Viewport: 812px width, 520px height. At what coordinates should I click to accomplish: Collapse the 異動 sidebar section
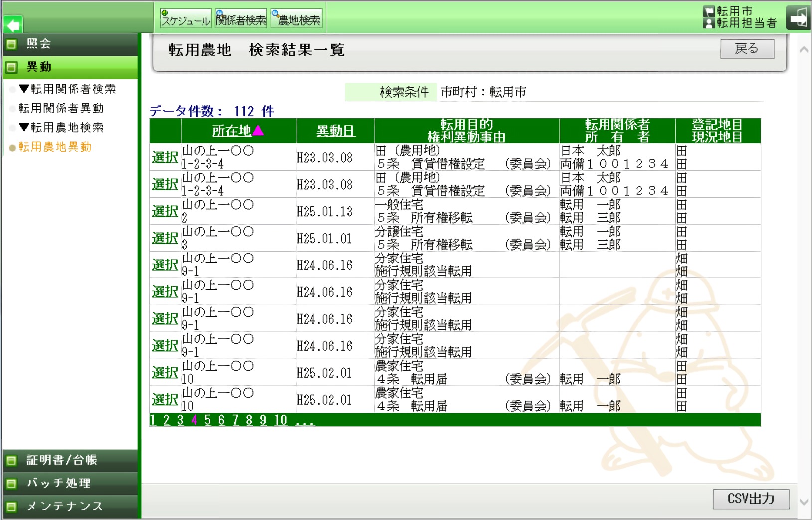click(70, 67)
